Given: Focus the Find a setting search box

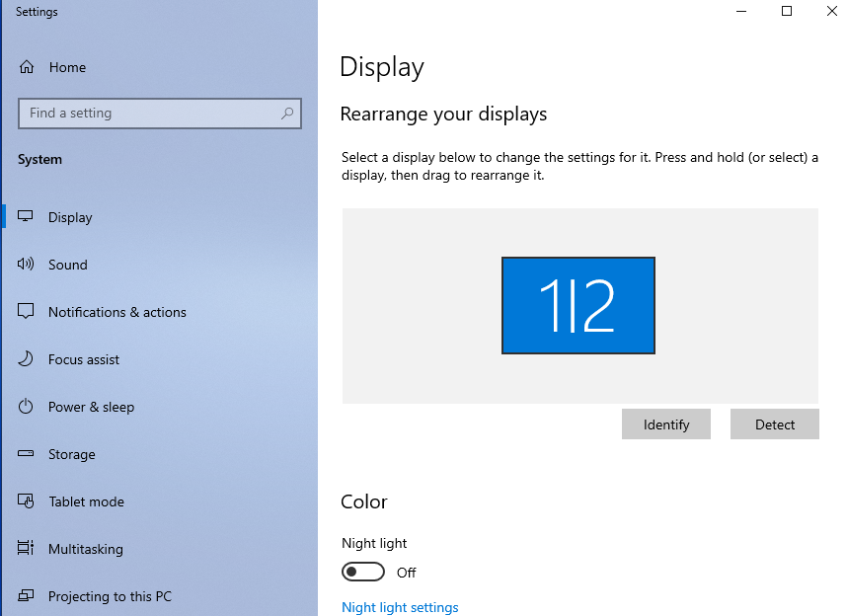Looking at the screenshot, I should pyautogui.click(x=148, y=114).
